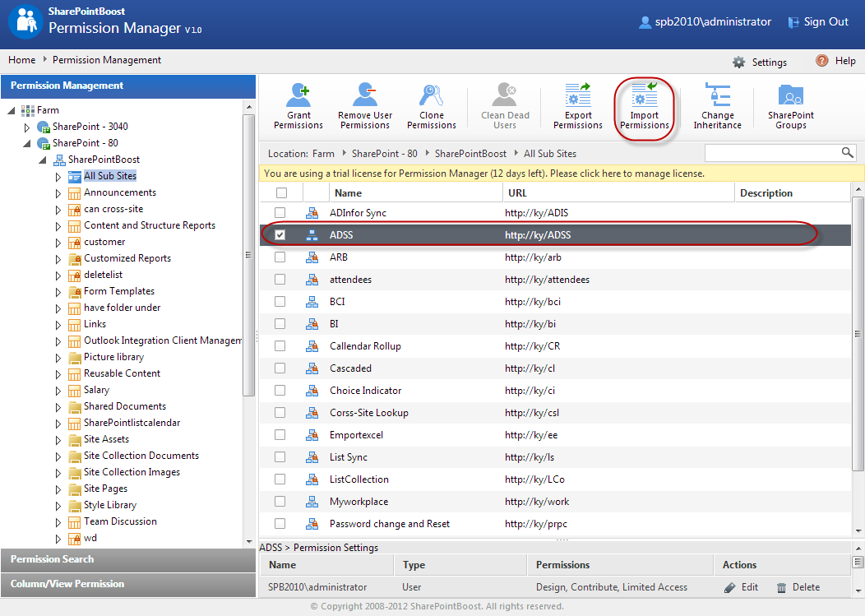This screenshot has width=865, height=616.
Task: Open the Permission Search panel
Action: tap(128, 560)
